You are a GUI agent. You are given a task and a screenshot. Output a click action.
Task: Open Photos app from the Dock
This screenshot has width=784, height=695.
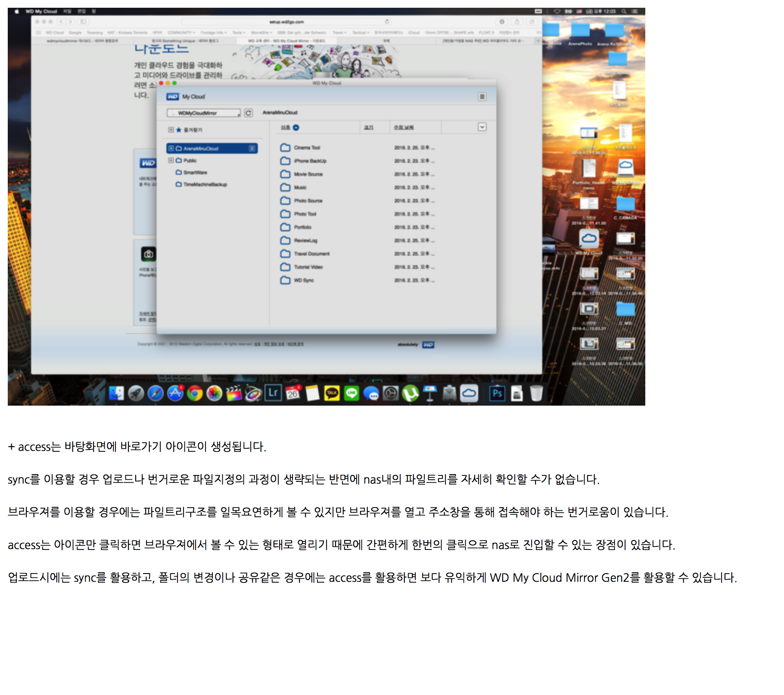pos(214,393)
